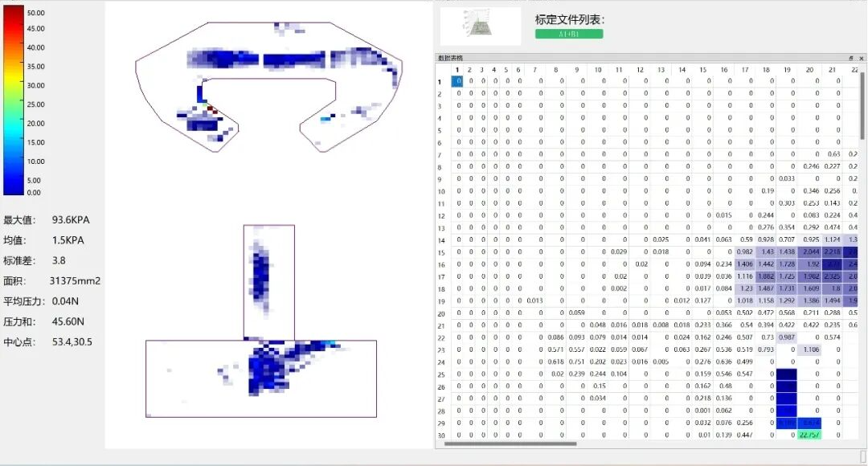The width and height of the screenshot is (868, 466).
Task: Click the 标定文件列表 label
Action: 570,19
